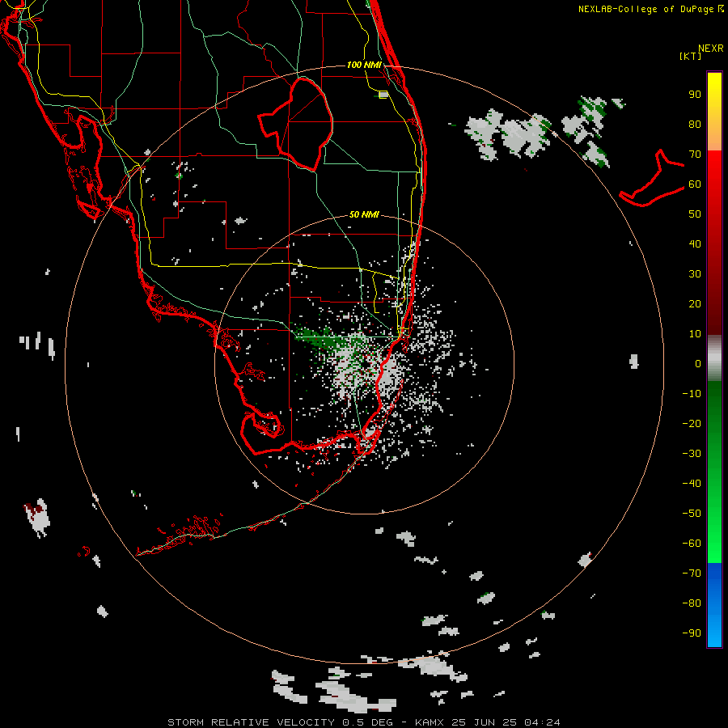Click the 90 value on the velocity scale
The image size is (728, 728).
pyautogui.click(x=695, y=95)
